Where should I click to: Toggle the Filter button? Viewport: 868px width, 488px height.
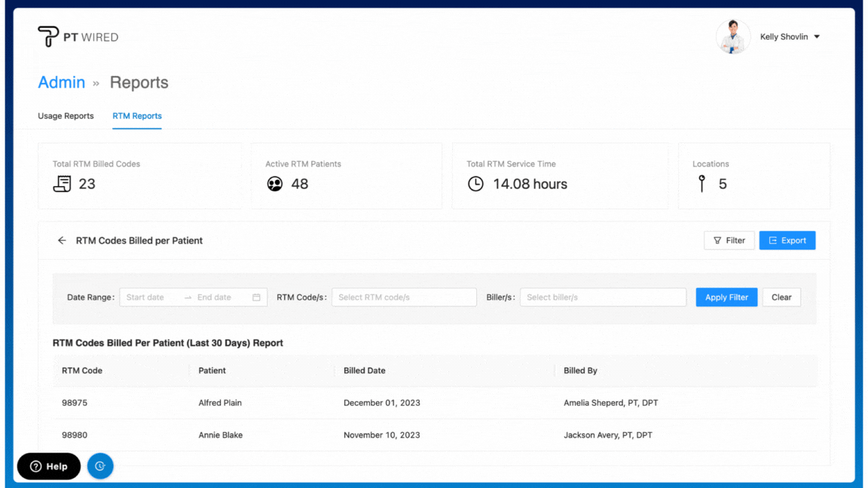click(729, 240)
